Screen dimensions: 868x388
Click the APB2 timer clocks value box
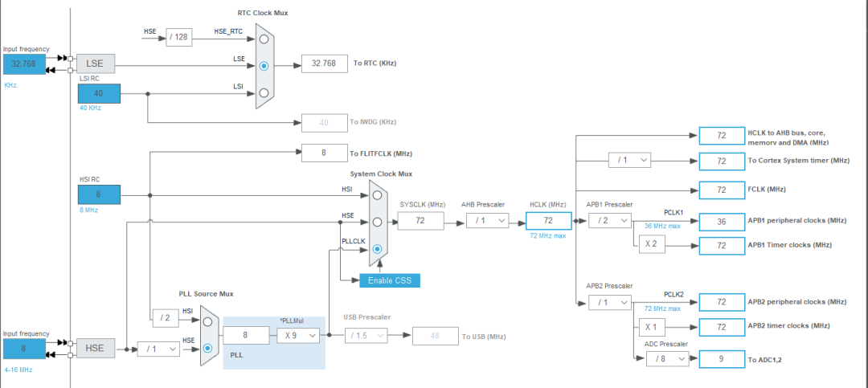[x=722, y=327]
